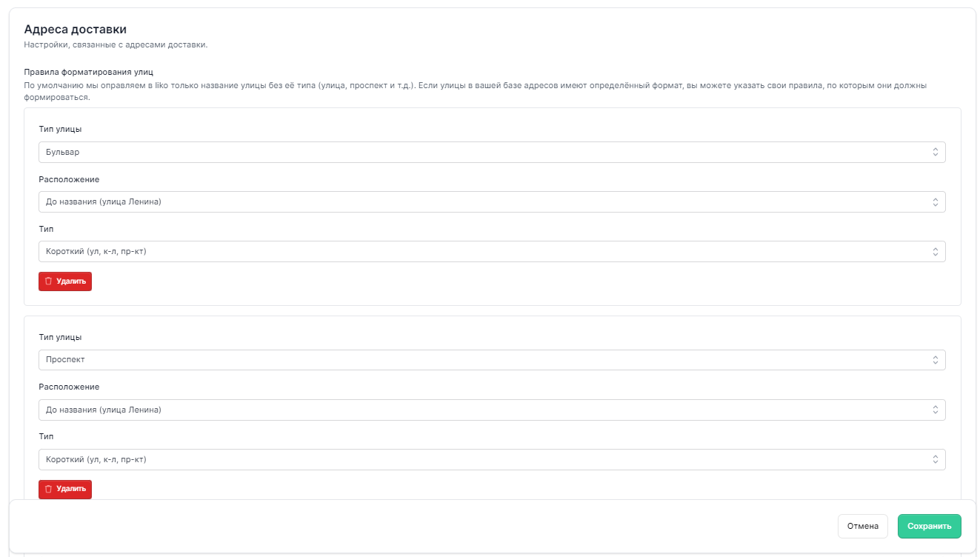Click the trash icon in the Проспект rule
Image resolution: width=980 pixels, height=557 pixels.
(x=49, y=490)
